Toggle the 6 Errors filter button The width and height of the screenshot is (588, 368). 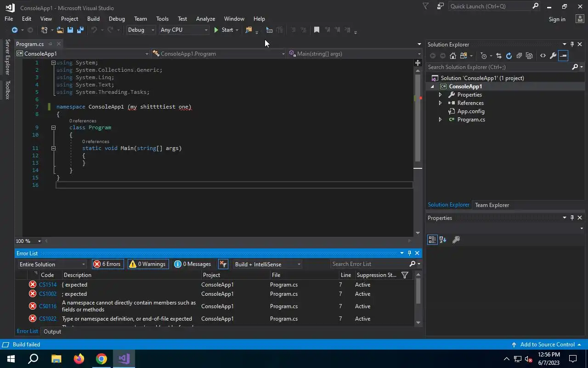coord(107,264)
